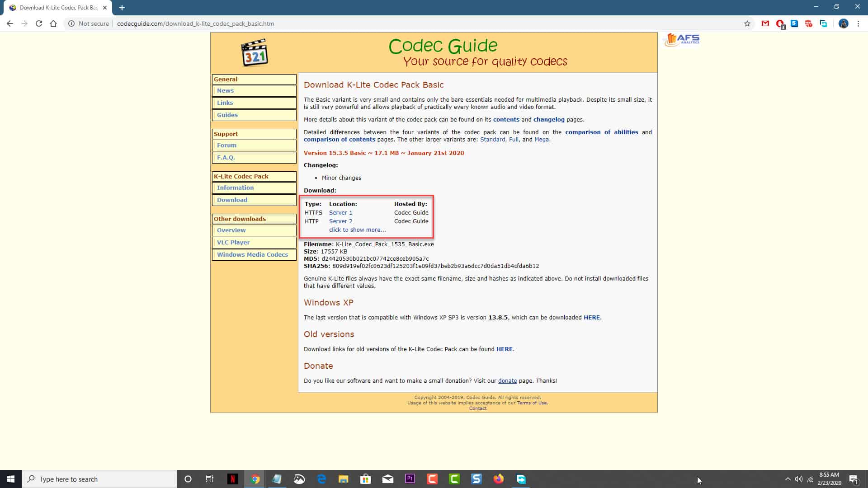Viewport: 868px width, 488px height.
Task: Open a new browser tab
Action: (122, 7)
